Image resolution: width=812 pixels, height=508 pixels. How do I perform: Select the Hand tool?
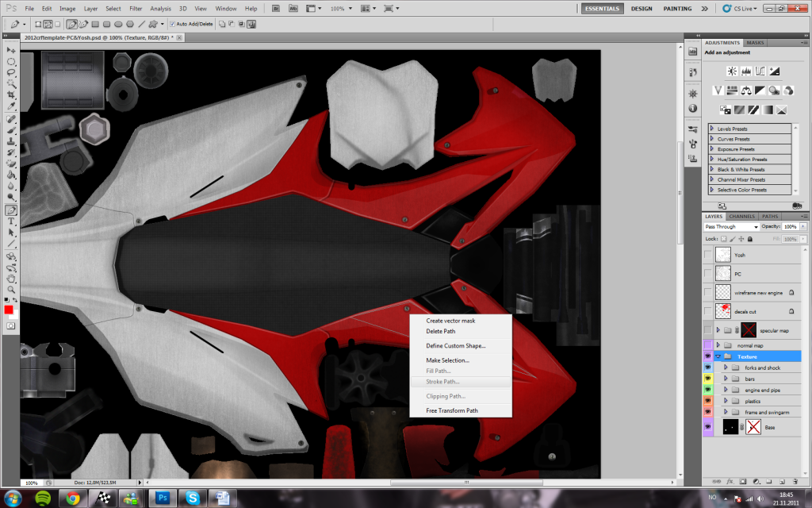point(11,279)
